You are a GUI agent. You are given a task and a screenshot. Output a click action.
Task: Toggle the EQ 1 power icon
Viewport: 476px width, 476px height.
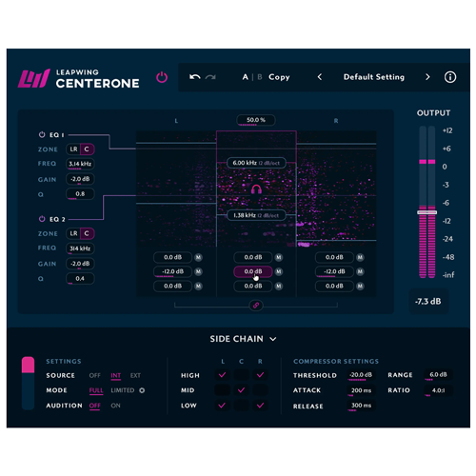pyautogui.click(x=42, y=134)
